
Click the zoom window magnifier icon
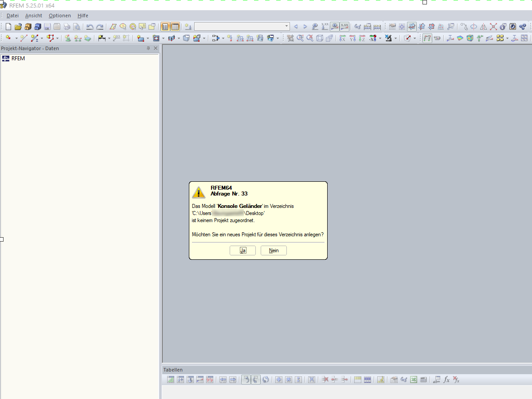pos(300,38)
